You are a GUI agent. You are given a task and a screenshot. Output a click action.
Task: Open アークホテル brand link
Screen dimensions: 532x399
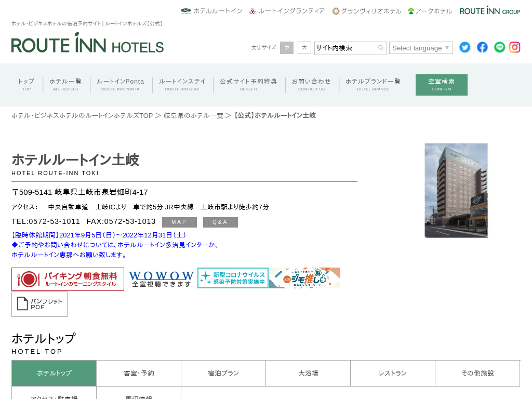[430, 11]
